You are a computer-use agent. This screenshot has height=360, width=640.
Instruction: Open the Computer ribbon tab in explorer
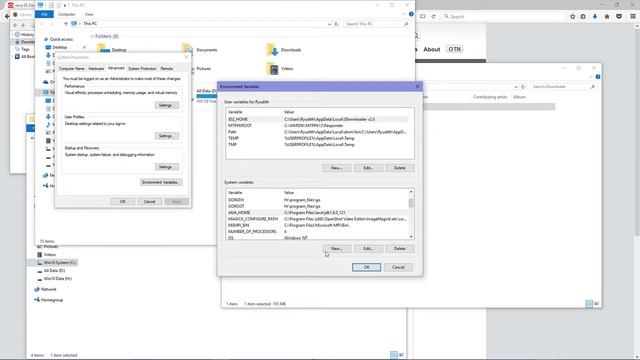(x=67, y=14)
